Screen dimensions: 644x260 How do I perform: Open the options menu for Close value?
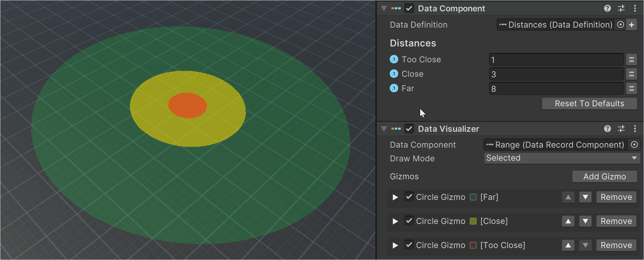tap(631, 74)
